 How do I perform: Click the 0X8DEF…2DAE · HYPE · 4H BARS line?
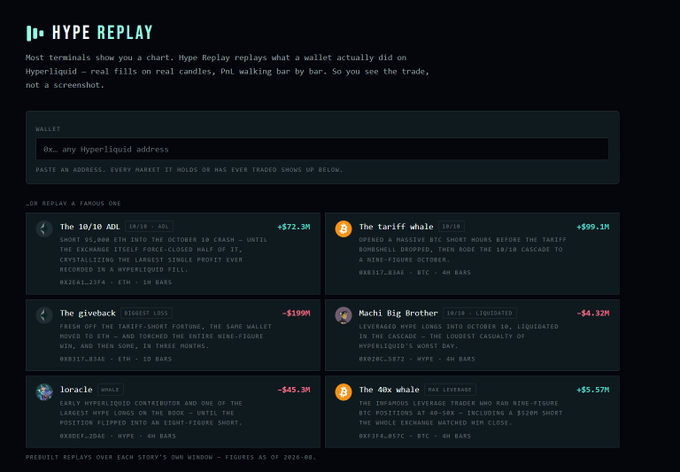point(118,436)
